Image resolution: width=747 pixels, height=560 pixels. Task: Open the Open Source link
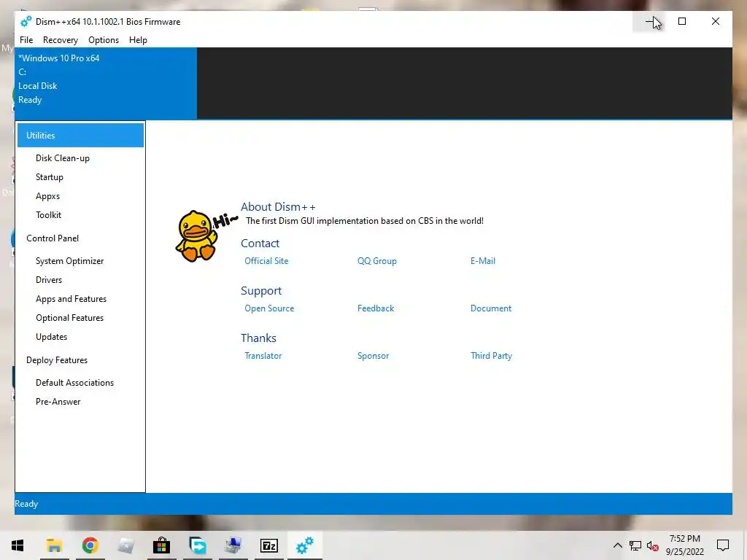tap(269, 308)
